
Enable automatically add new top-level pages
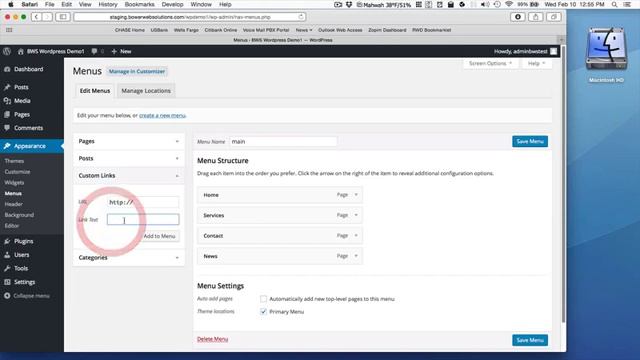(263, 299)
